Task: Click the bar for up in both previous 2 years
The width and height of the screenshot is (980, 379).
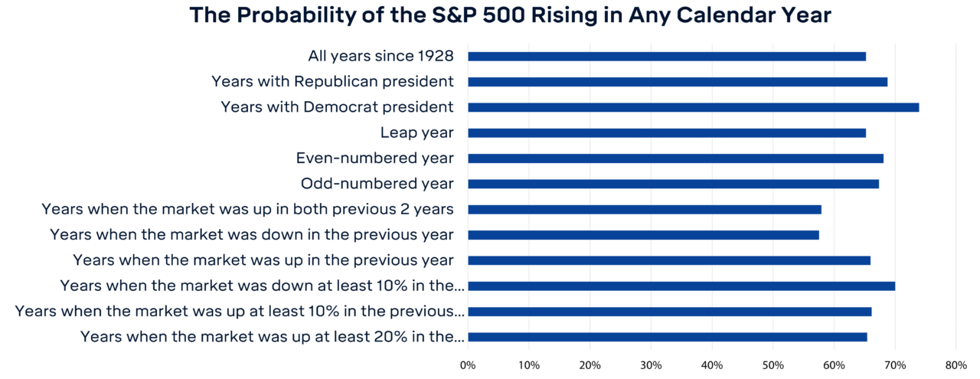Action: pos(644,209)
